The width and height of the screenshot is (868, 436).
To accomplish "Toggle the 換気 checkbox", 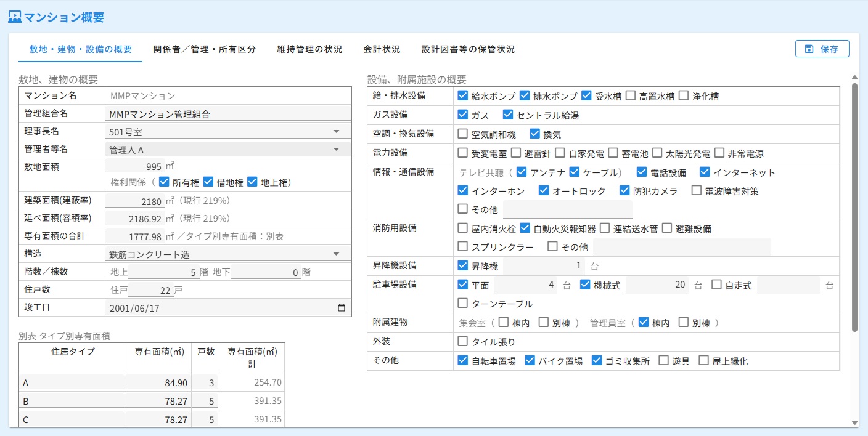I will [534, 134].
